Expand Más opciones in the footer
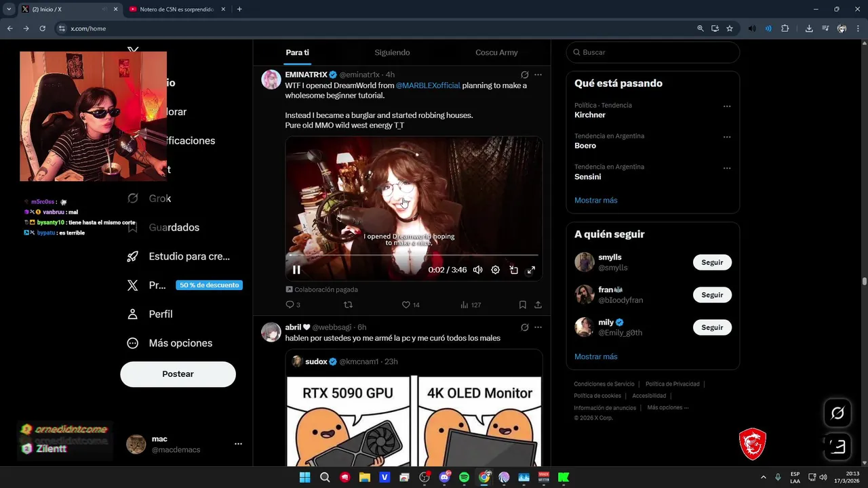The height and width of the screenshot is (488, 868). pyautogui.click(x=668, y=408)
